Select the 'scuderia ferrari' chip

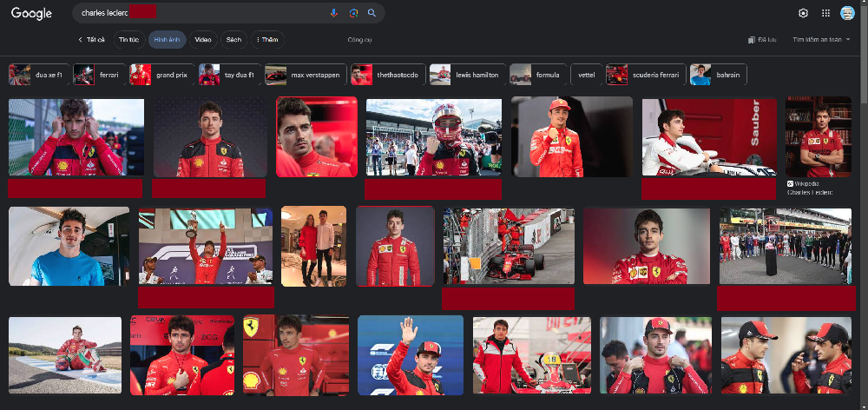[x=646, y=75]
